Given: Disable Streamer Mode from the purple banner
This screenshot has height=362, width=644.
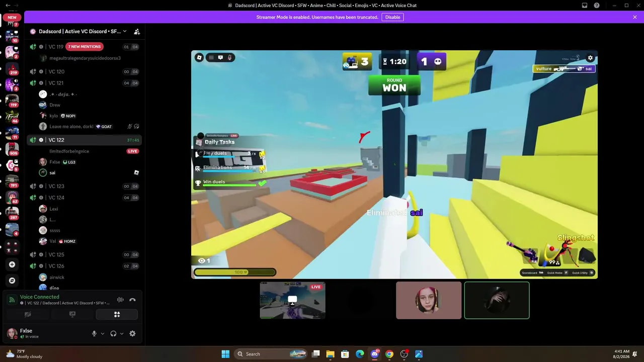Looking at the screenshot, I should [x=392, y=17].
